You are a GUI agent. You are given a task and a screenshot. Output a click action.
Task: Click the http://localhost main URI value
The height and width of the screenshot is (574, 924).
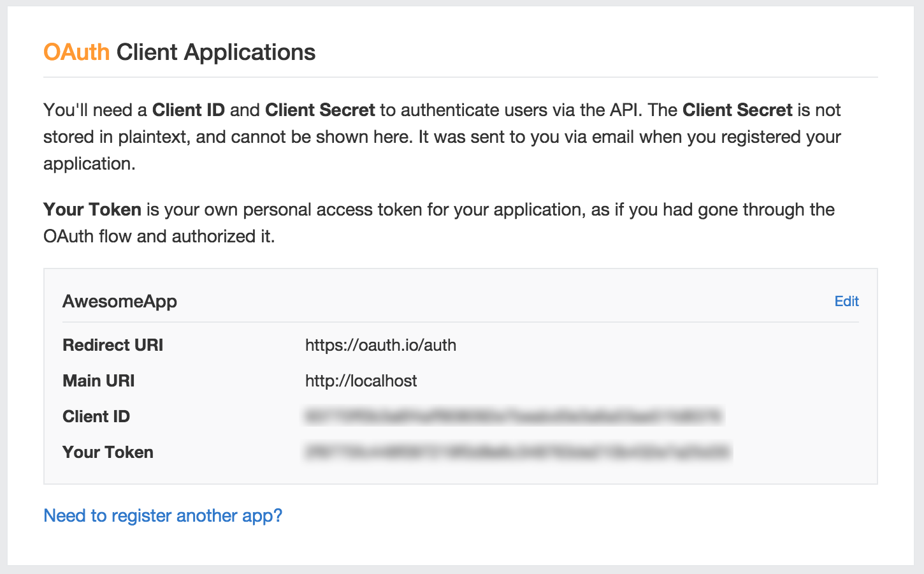click(361, 381)
